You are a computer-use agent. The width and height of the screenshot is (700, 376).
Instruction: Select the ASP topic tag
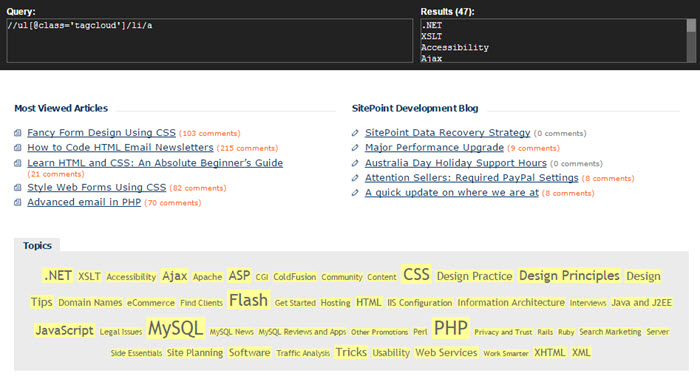click(x=239, y=276)
